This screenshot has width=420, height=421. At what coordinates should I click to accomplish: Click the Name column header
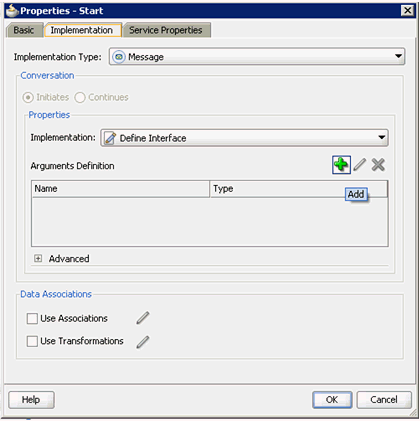tap(121, 189)
